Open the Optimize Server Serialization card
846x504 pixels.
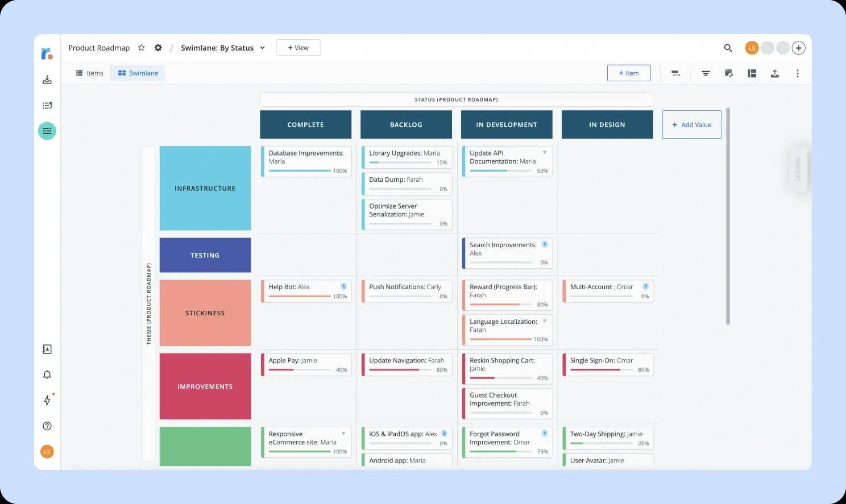(x=407, y=214)
